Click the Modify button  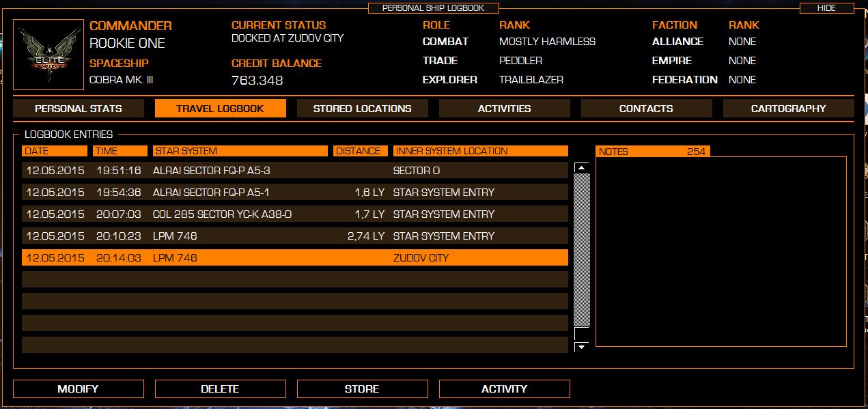pos(79,389)
